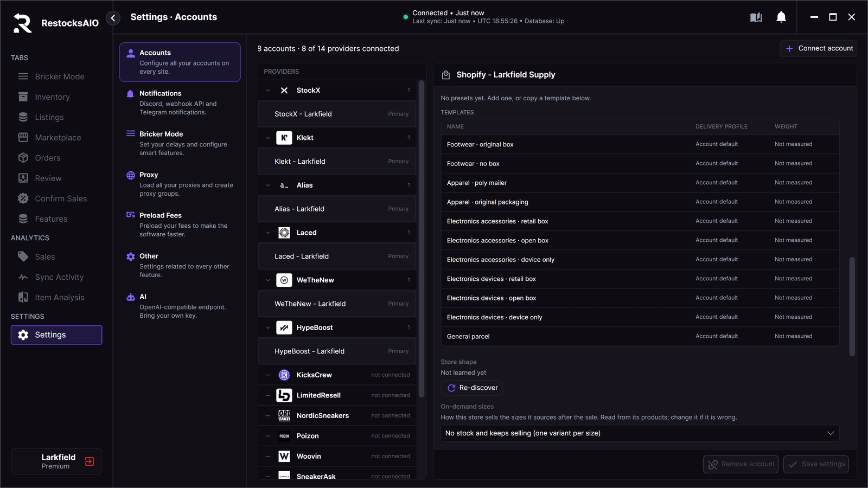Click the log out icon next to Larkfield
The image size is (868, 488).
[x=90, y=461]
